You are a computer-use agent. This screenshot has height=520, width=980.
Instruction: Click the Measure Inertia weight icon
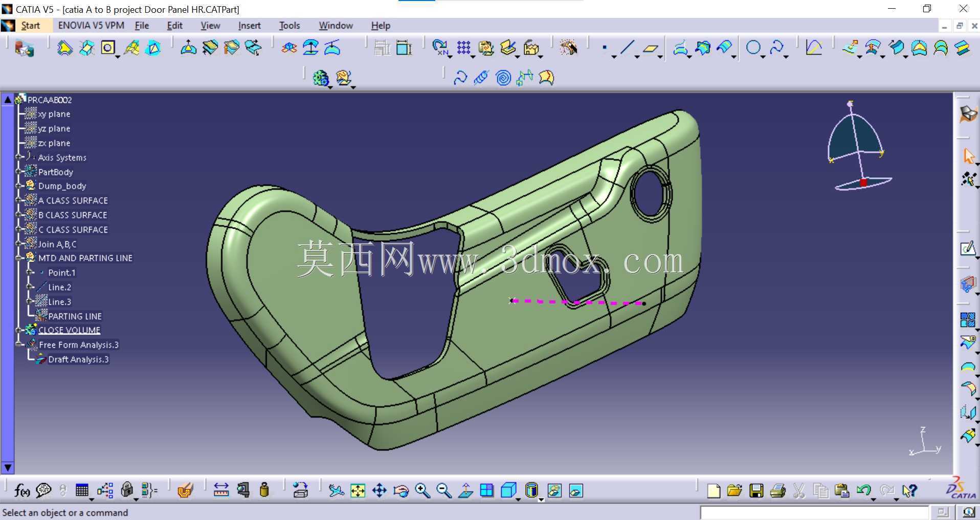pyautogui.click(x=264, y=491)
